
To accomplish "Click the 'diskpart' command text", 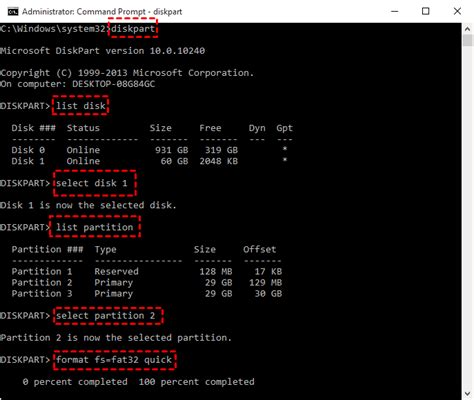I will 133,29.
